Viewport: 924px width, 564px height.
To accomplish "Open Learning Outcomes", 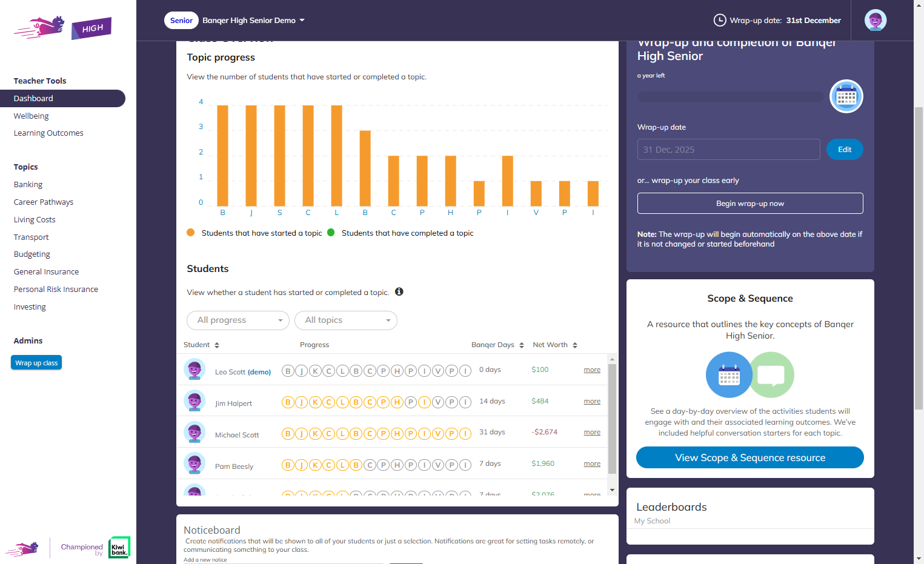I will pyautogui.click(x=48, y=133).
